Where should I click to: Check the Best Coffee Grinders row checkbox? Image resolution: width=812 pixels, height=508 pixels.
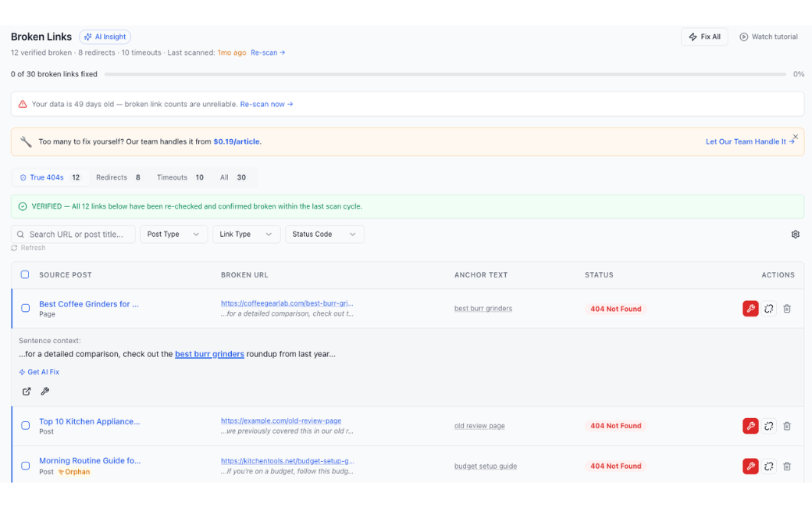(x=25, y=308)
